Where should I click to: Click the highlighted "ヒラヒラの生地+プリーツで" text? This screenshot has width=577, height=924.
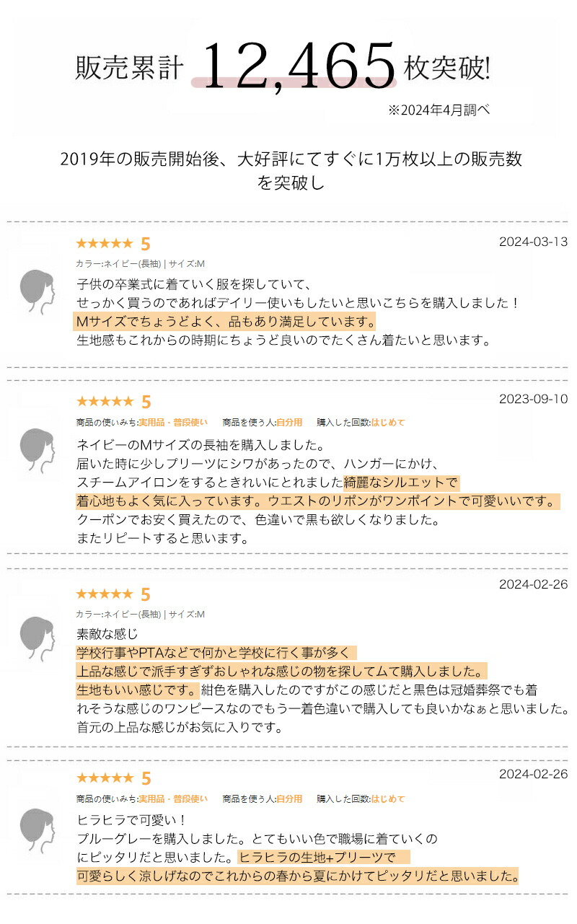[x=317, y=858]
